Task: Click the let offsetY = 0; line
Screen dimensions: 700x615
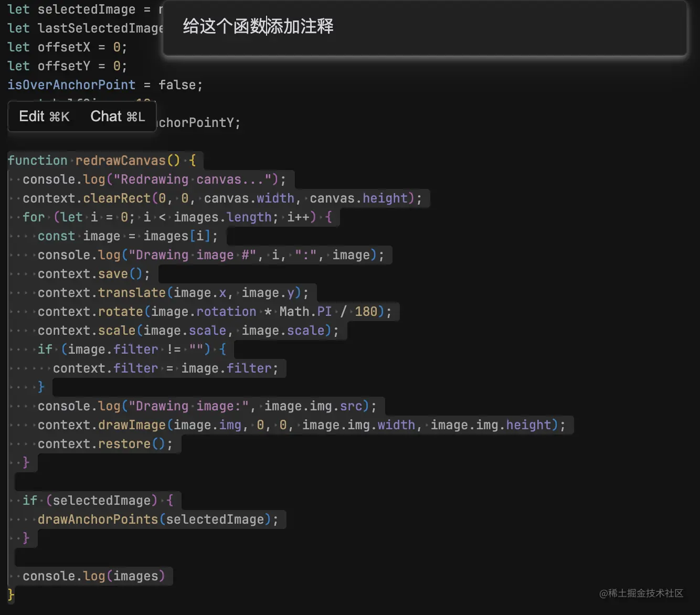Action: click(67, 66)
